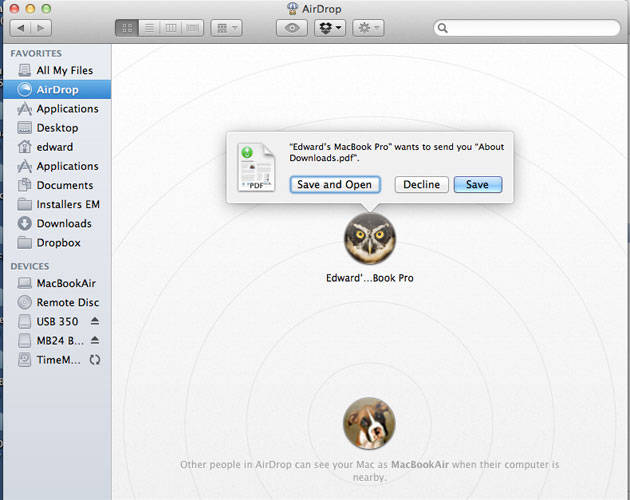Open Dropbox folder in sidebar

(x=57, y=242)
